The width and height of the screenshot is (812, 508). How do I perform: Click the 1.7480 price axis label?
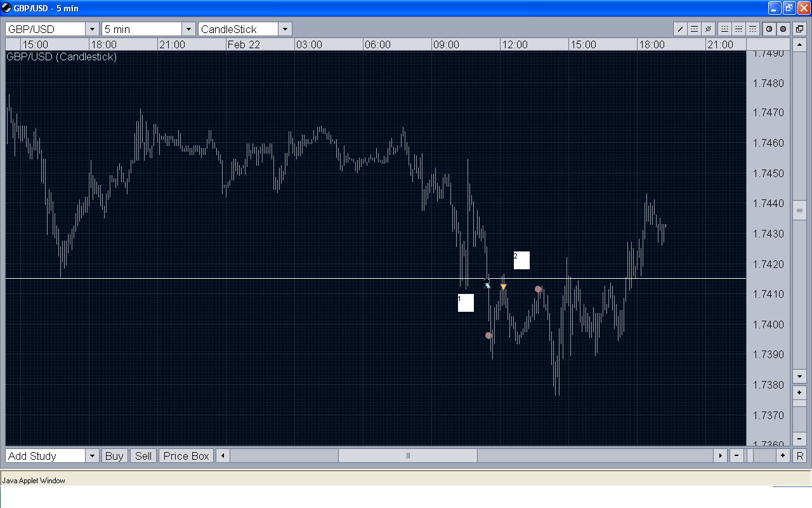tap(768, 83)
